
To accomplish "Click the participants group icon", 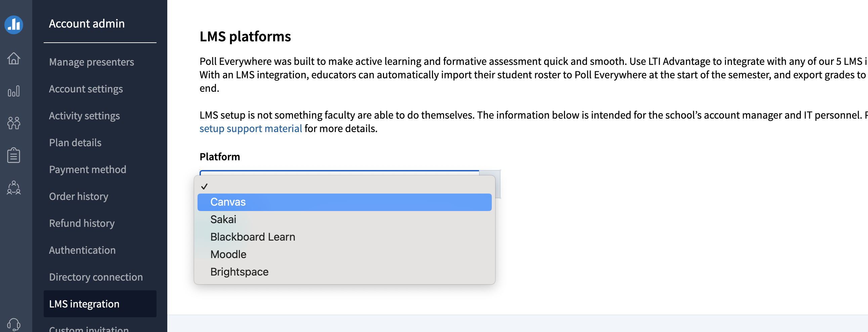I will click(14, 123).
